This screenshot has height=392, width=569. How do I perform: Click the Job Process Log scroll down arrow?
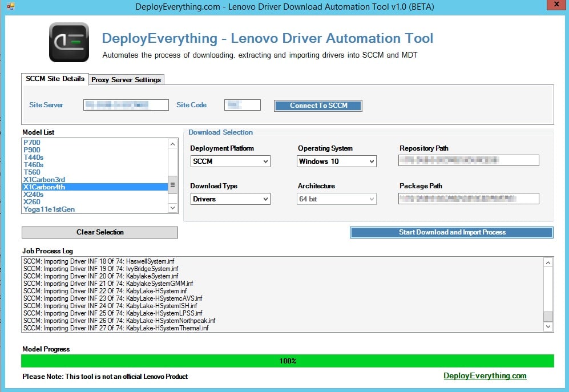tap(548, 326)
